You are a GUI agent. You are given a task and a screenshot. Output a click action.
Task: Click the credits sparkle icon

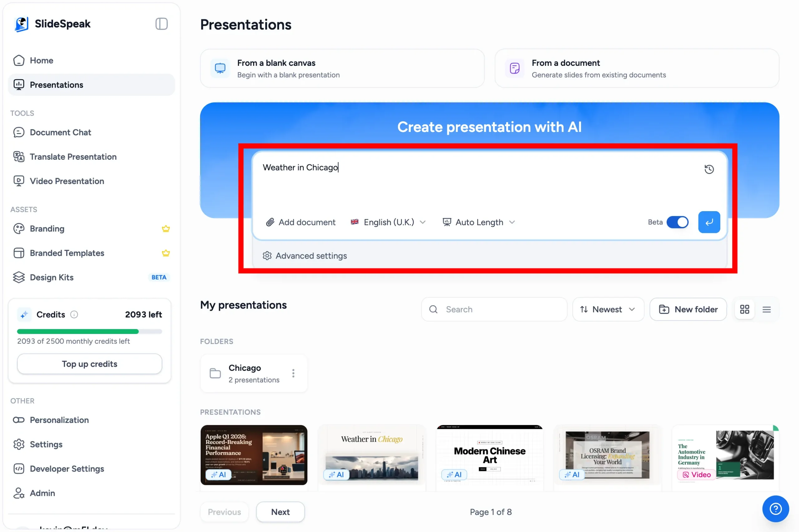click(24, 315)
